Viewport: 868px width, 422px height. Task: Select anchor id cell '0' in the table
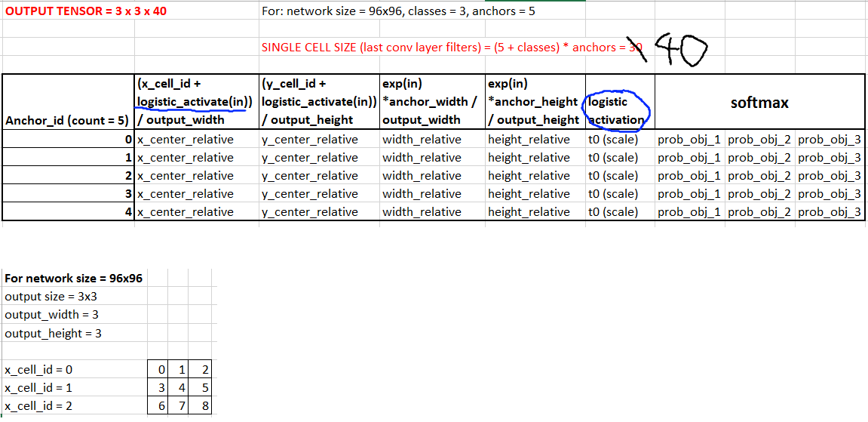pyautogui.click(x=68, y=140)
